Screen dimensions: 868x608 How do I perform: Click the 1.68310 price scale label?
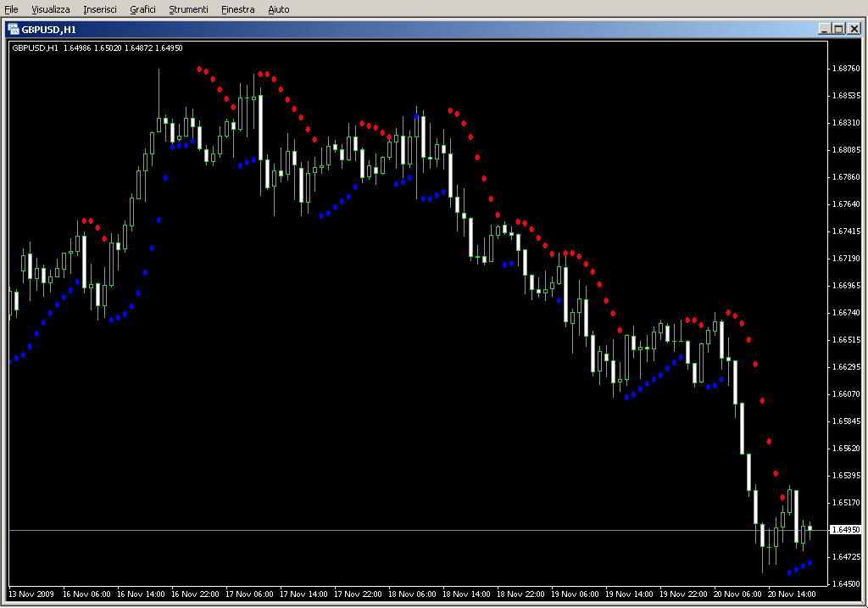846,123
